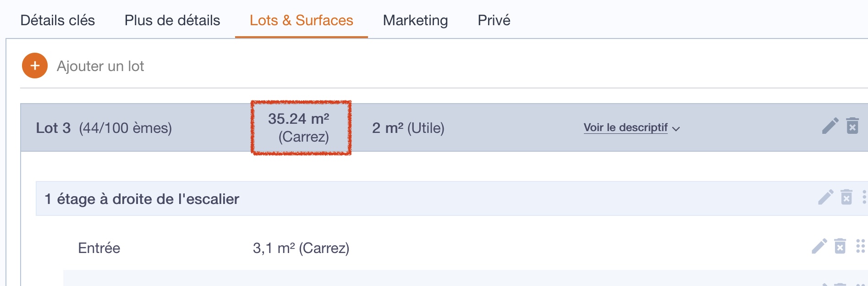Click the pencil icon on the '1 étage' row
868x286 pixels.
[x=825, y=197]
